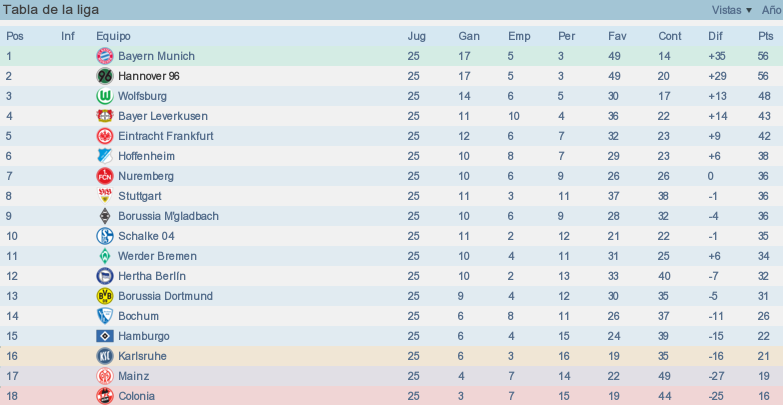Click the Bayern Munich club crest
The width and height of the screenshot is (783, 405).
click(x=105, y=56)
